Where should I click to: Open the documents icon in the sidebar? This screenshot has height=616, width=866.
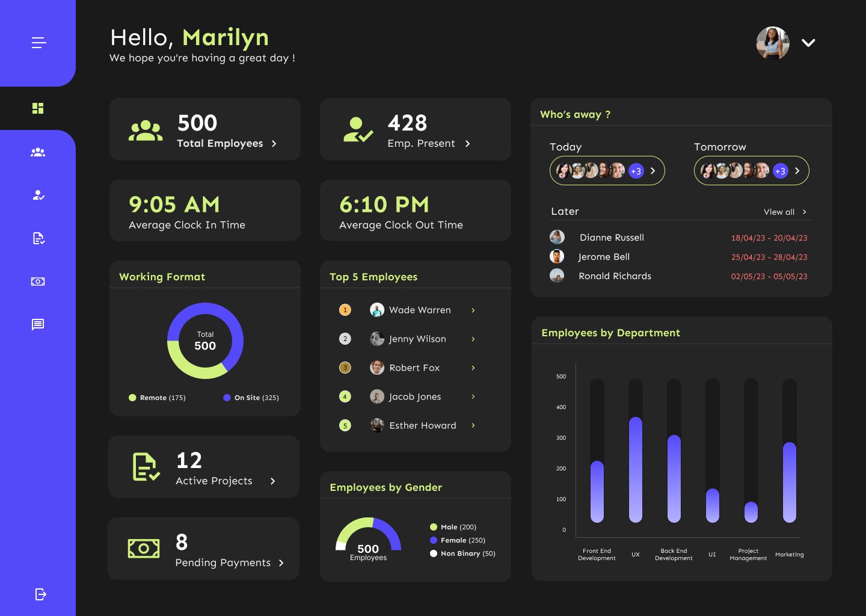point(38,238)
